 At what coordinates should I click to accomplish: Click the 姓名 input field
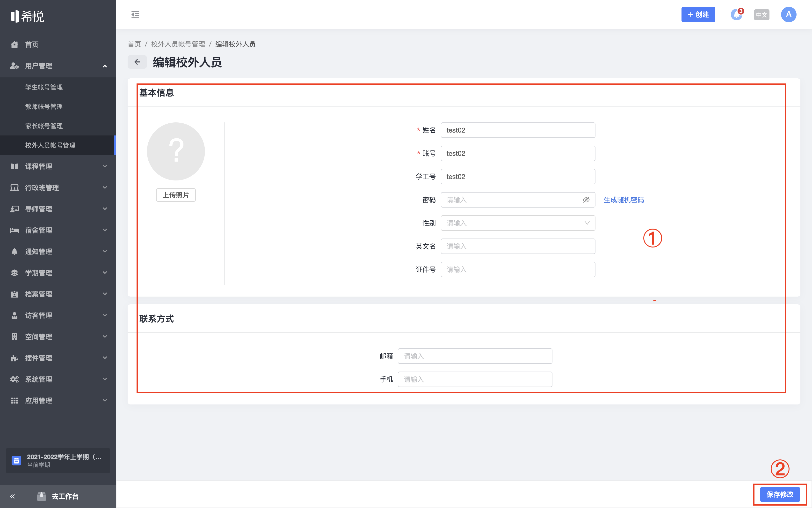[518, 130]
